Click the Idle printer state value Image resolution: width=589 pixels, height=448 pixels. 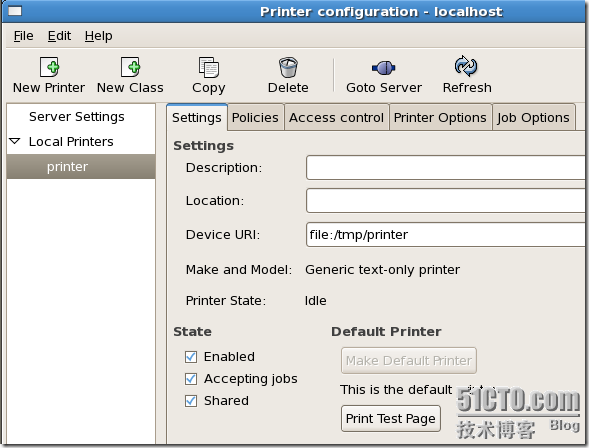316,301
